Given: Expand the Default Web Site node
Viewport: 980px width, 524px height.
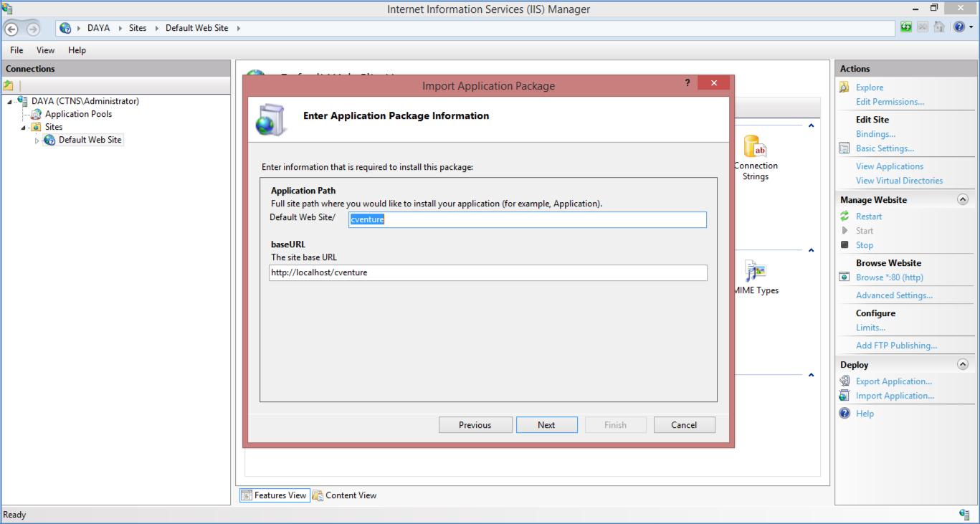Looking at the screenshot, I should (37, 140).
